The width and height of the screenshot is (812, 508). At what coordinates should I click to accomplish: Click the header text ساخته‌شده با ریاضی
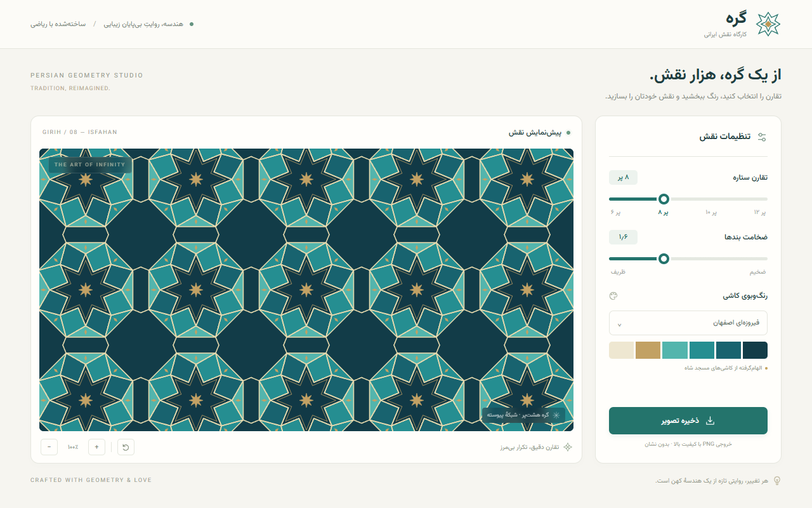(58, 24)
